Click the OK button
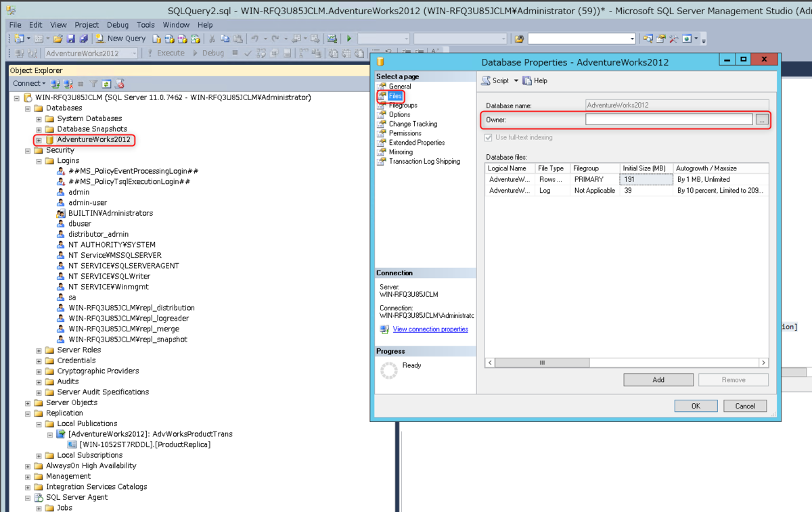This screenshot has width=812, height=512. 696,406
